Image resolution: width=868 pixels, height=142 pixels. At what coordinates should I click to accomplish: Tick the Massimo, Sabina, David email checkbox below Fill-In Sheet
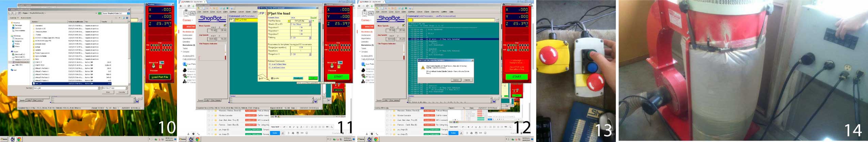pos(209,111)
